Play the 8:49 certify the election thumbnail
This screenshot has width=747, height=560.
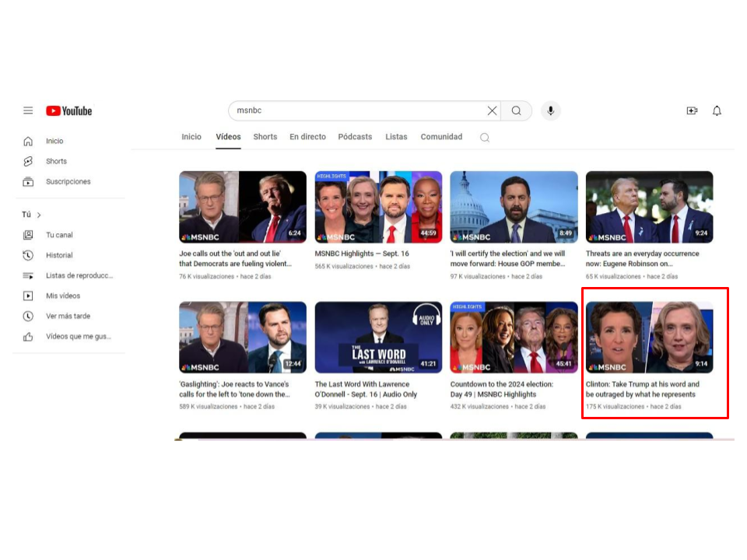coord(514,207)
